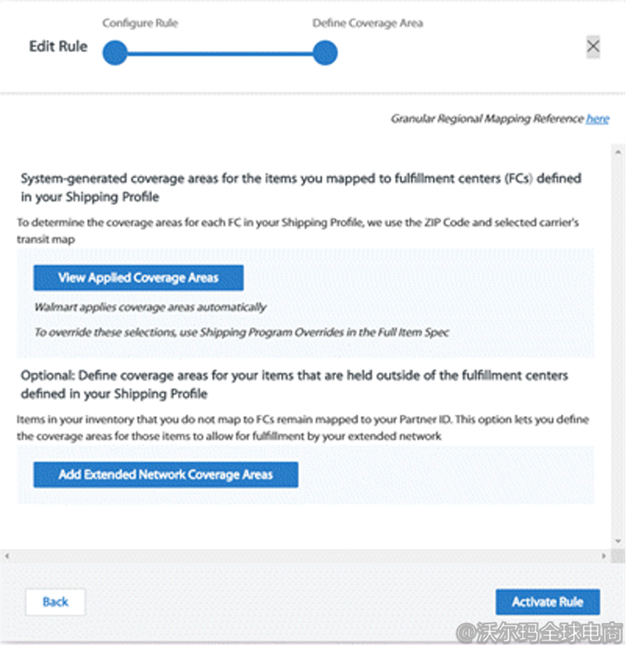Select the Define Coverage Area step label

pos(367,23)
